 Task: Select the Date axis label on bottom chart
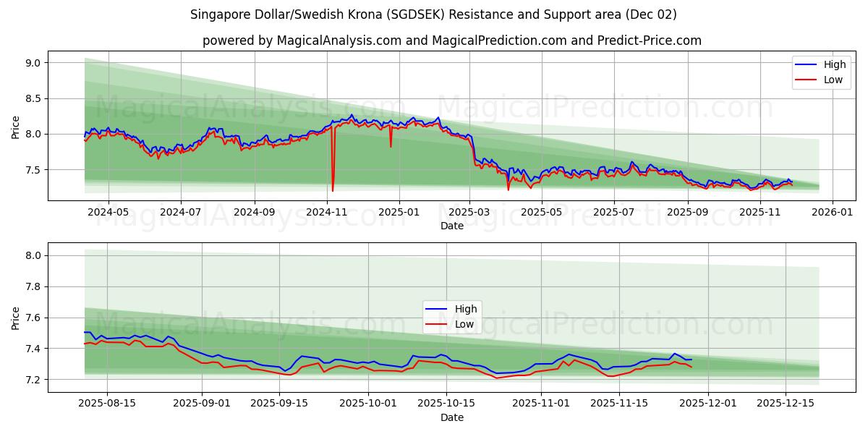453,417
